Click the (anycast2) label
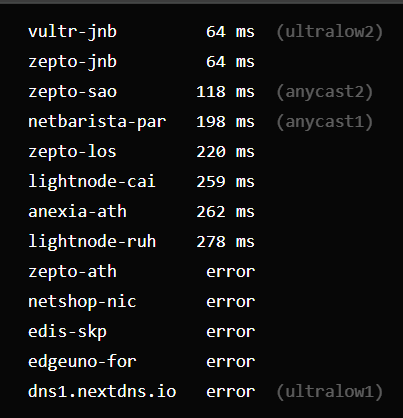 click(x=325, y=92)
